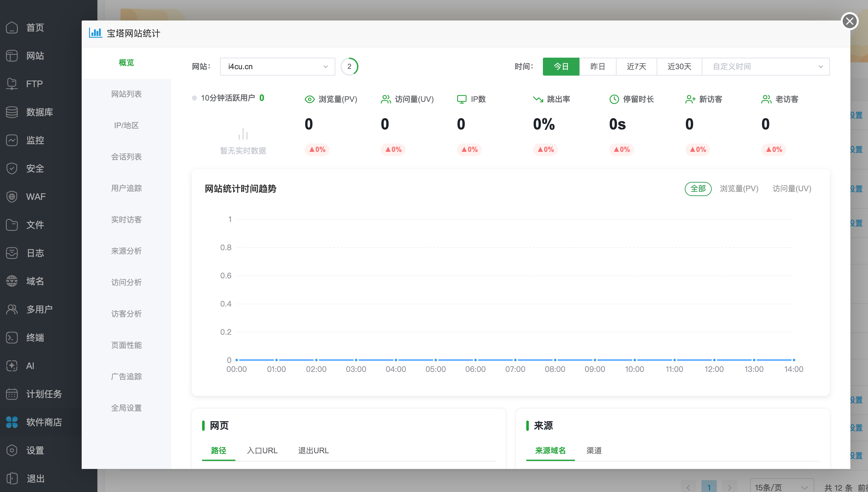The image size is (868, 492).
Task: Open IP/地区 section
Action: [127, 125]
